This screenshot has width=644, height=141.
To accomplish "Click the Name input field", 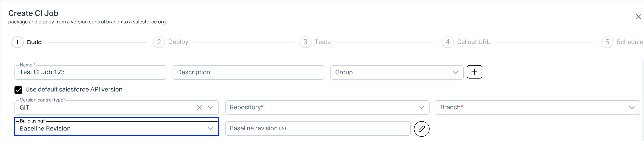I will (90, 72).
